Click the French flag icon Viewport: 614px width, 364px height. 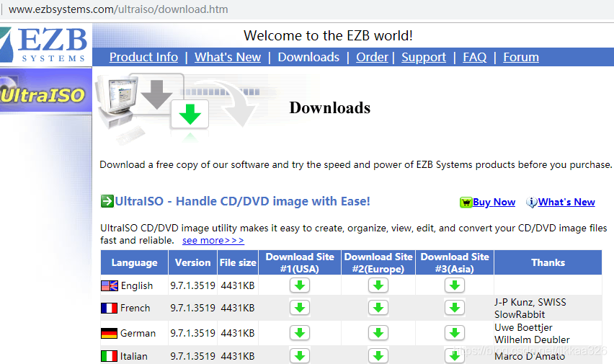point(109,308)
